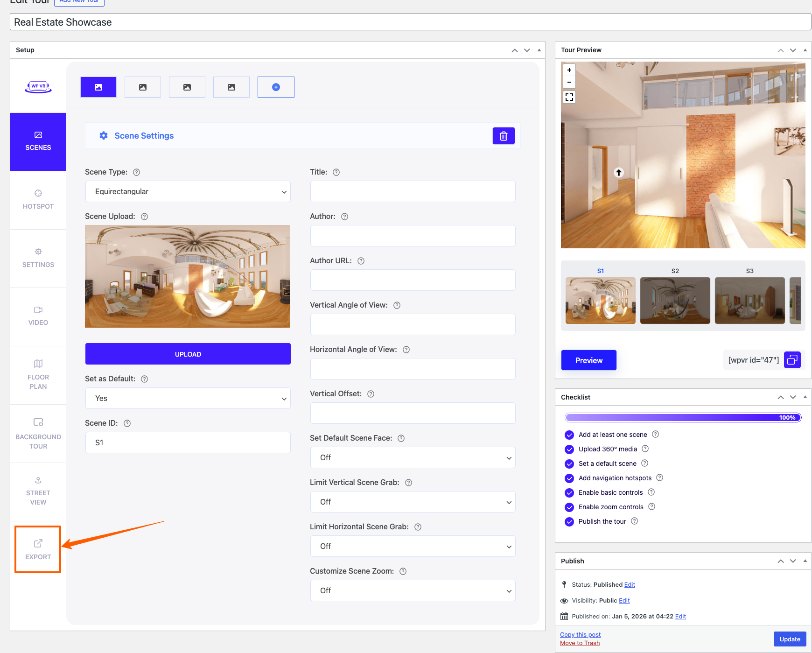Change the Set as Default selection
Screen dimensions: 812x653
point(188,398)
